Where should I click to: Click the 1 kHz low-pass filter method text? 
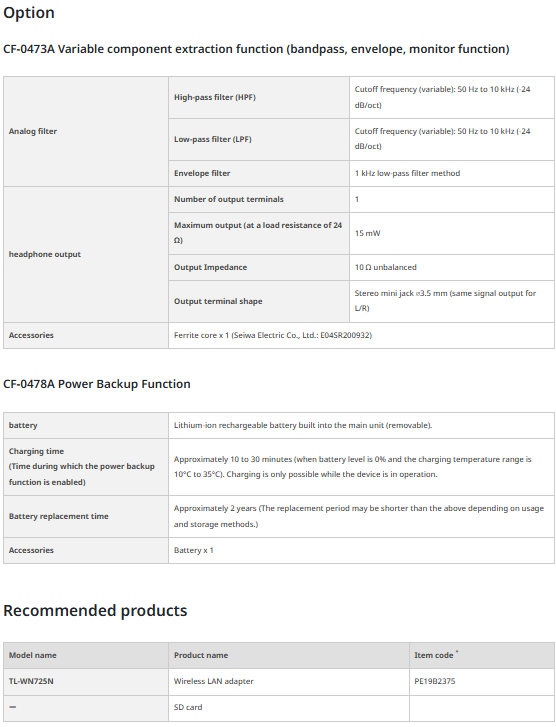407,173
